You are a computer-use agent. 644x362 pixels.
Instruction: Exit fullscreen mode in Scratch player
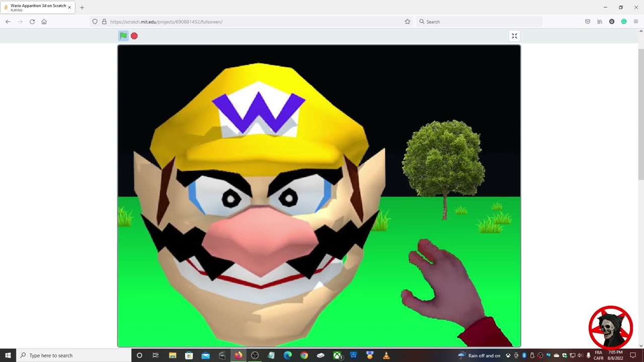tap(514, 36)
